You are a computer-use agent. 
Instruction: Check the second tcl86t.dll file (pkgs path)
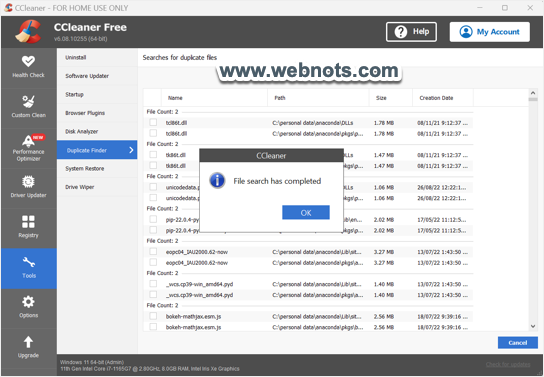pos(153,133)
